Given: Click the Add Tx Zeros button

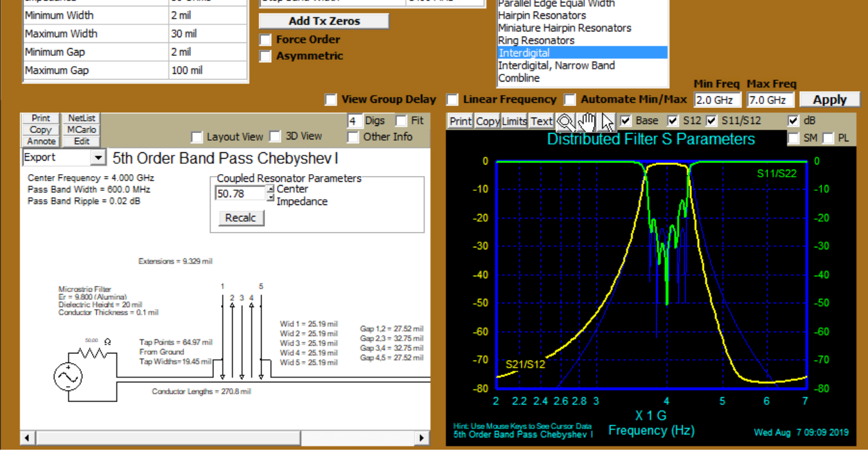Looking at the screenshot, I should (x=324, y=21).
